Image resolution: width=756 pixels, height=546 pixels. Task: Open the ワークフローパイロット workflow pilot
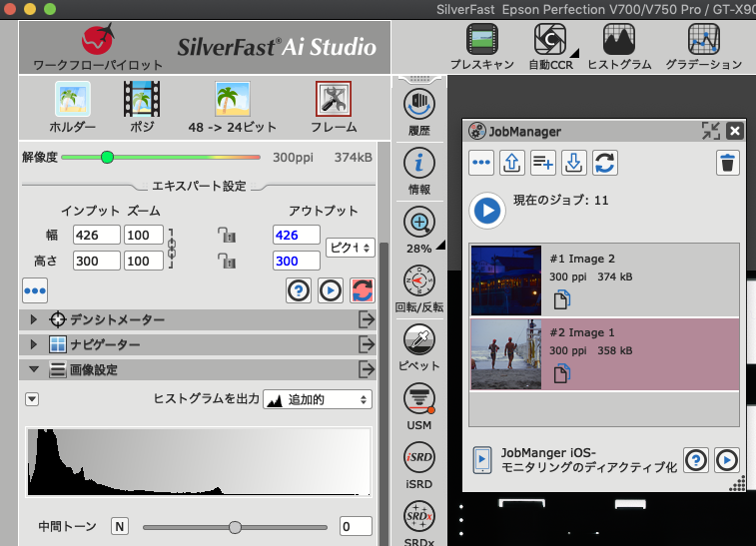point(98,47)
